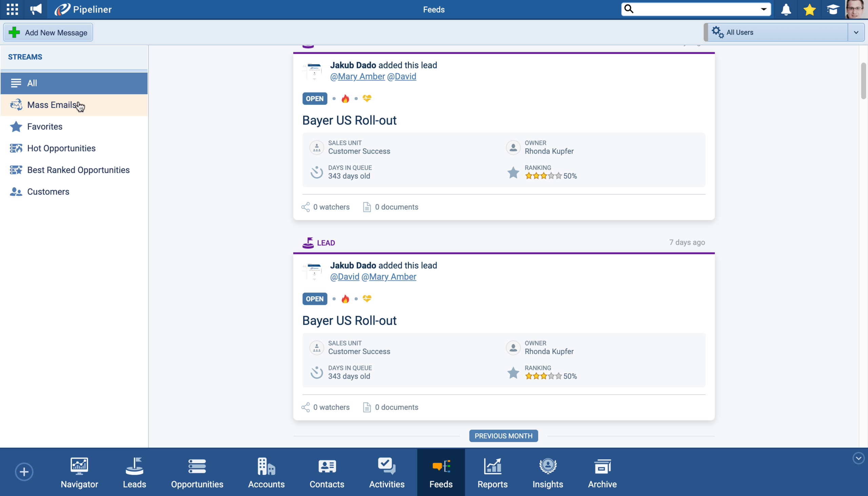Open the graduation cap learning icon
The image size is (868, 496).
(x=833, y=9)
